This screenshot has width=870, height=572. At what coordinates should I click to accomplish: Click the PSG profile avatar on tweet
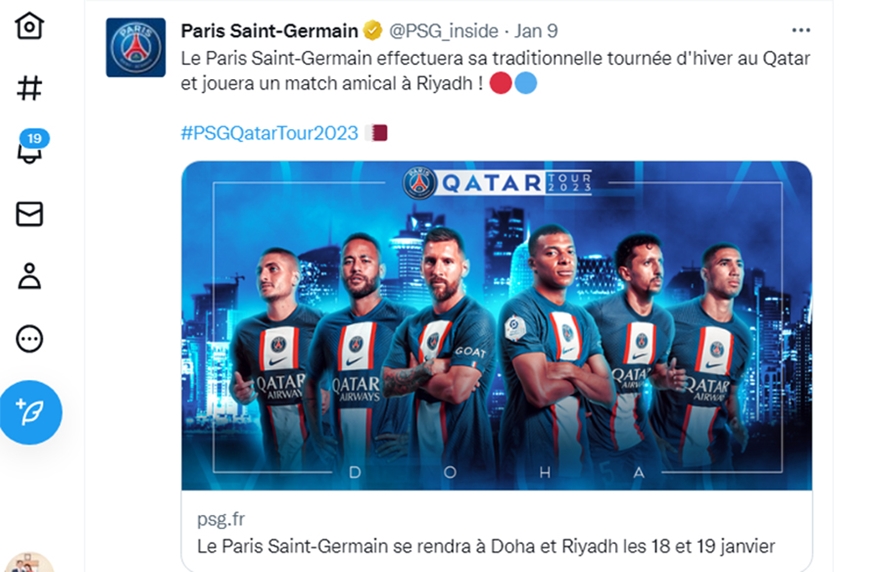pyautogui.click(x=136, y=48)
